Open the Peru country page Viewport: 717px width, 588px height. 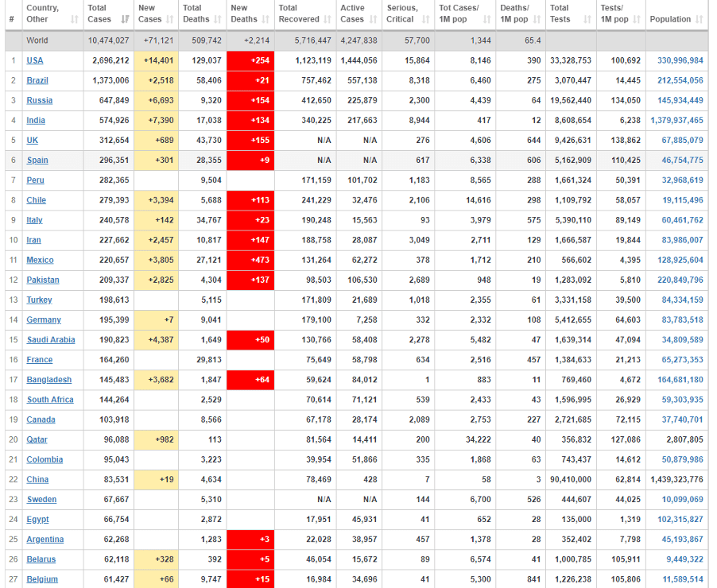(x=35, y=180)
